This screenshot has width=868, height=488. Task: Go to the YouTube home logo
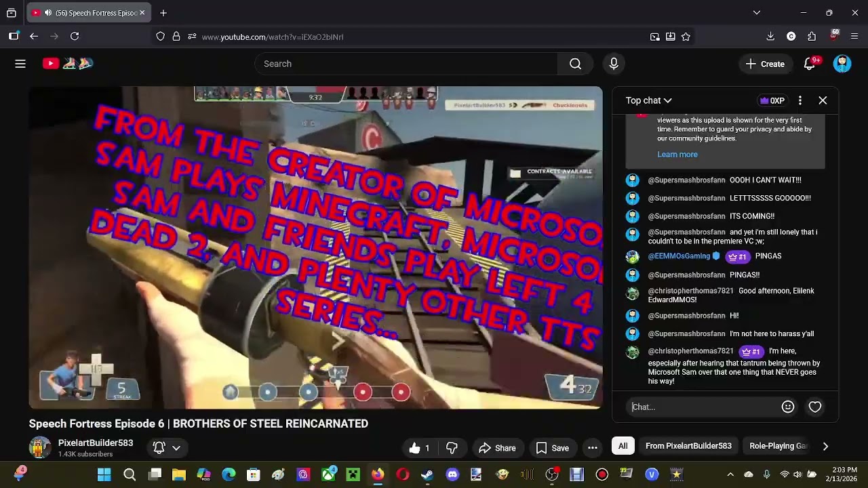67,64
